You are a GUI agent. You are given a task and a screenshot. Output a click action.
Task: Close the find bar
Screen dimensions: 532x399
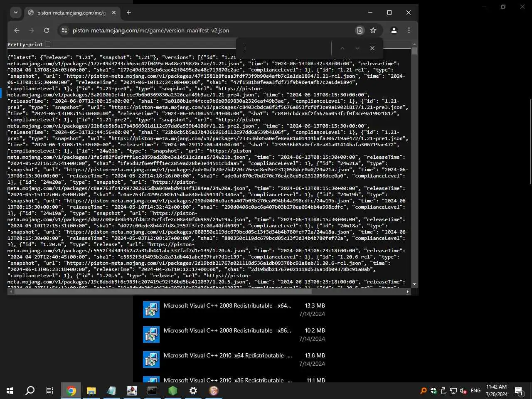tap(372, 48)
